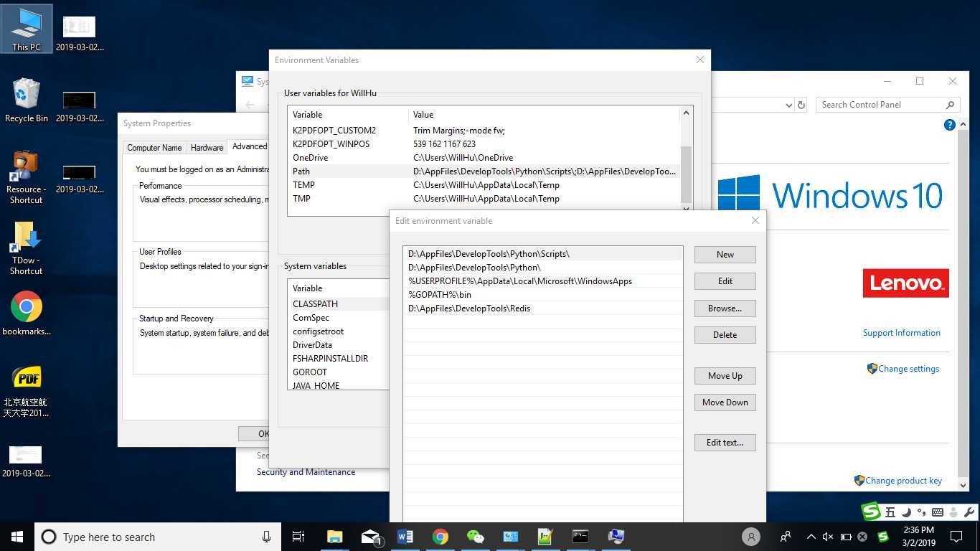Expand the Control Panel address bar dropdown
The width and height of the screenshot is (980, 551).
(x=788, y=105)
